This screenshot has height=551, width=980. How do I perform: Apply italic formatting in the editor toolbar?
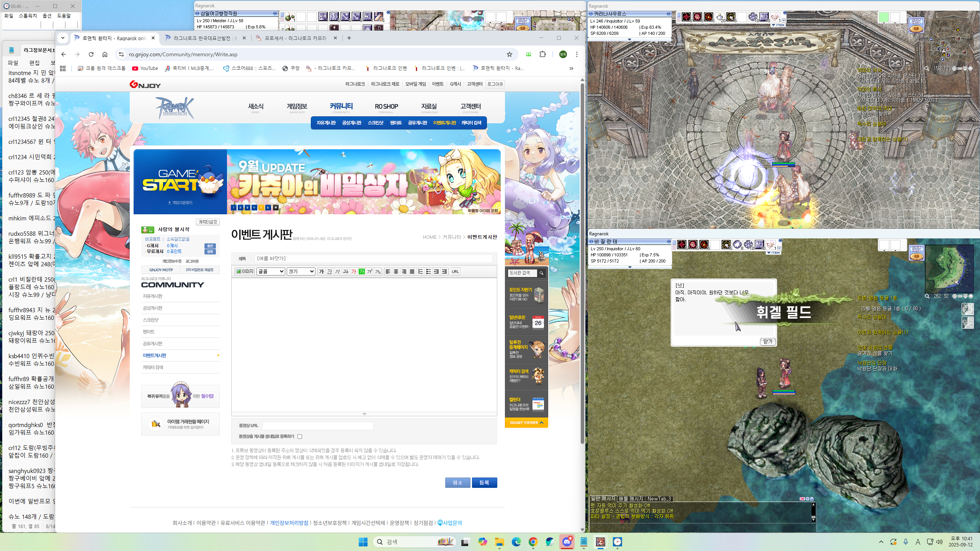point(337,271)
